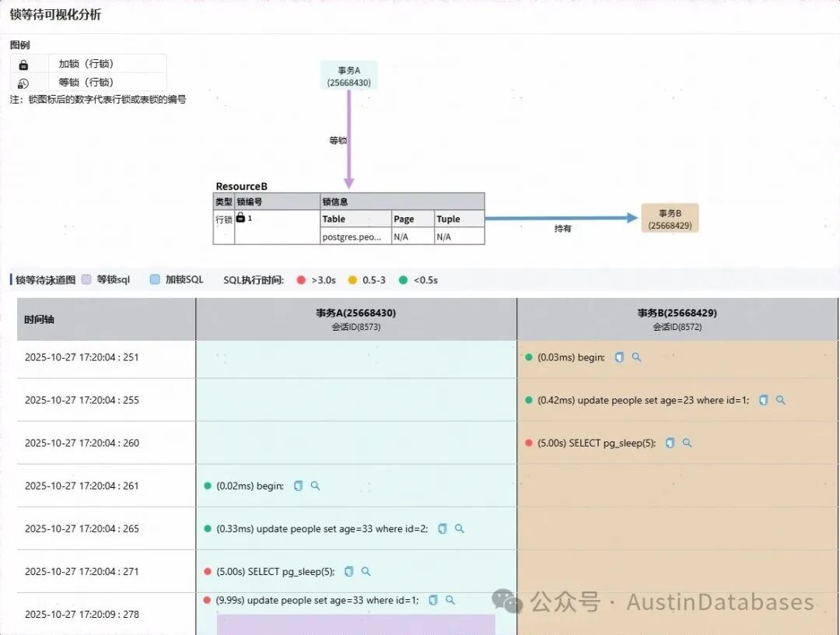Copy pg_sleep(5) SQL in the 17:20:04:271 row
This screenshot has width=840, height=635.
click(x=348, y=572)
